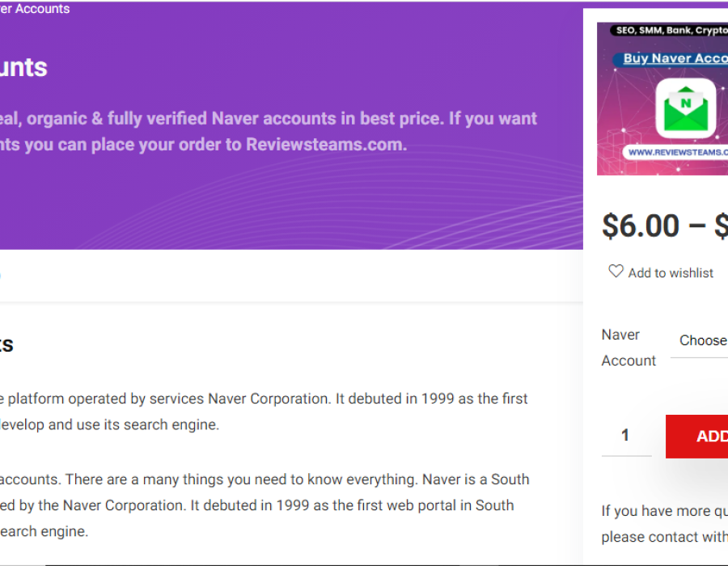Click the 'unts' heading in purple banner
The image size is (728, 566).
tap(23, 68)
